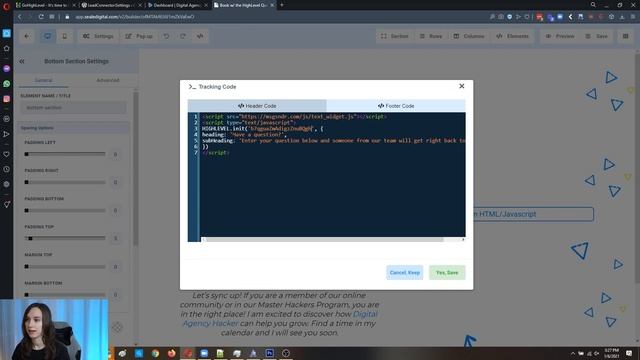Click the Element Name / Title field

(x=73, y=108)
